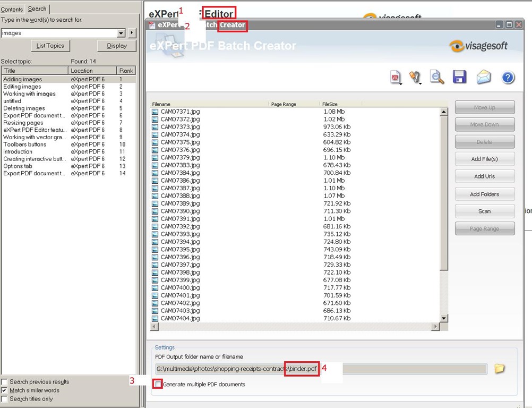
Task: Uncheck Match similar words
Action: click(x=5, y=390)
